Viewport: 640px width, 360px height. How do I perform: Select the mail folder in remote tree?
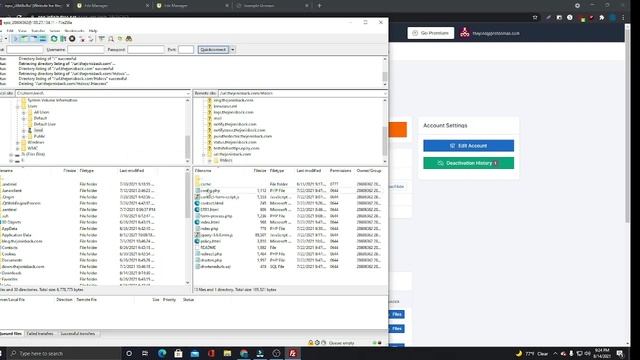(x=218, y=118)
